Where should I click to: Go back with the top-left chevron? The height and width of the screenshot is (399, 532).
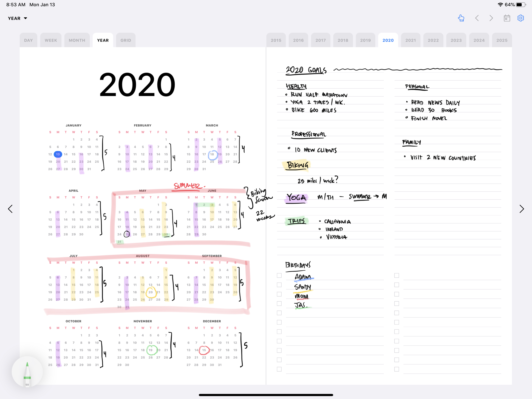[x=477, y=18]
